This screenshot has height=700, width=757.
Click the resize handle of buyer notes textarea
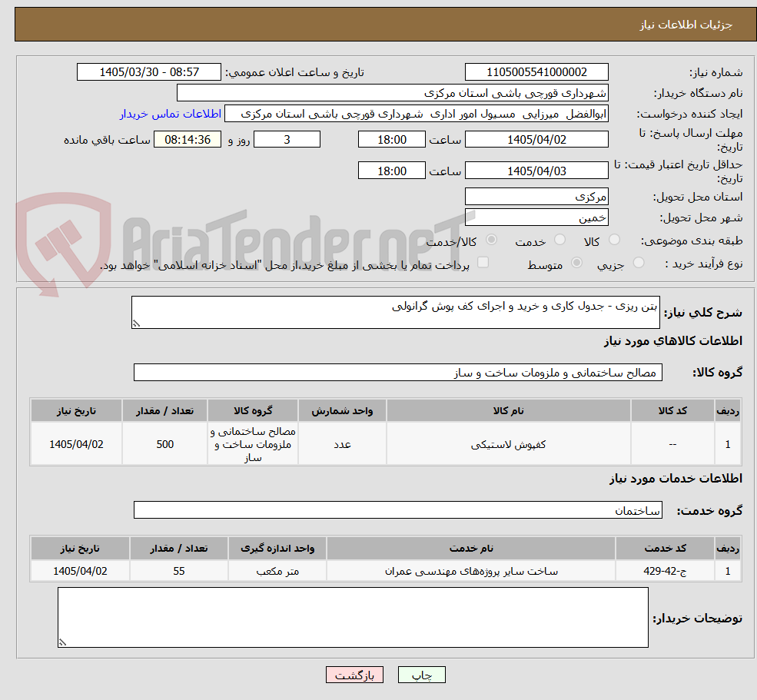coord(62,642)
